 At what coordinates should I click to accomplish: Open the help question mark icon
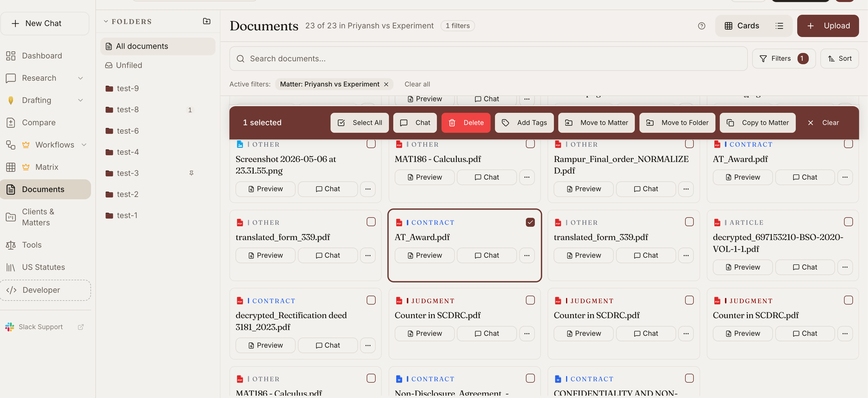pos(702,26)
